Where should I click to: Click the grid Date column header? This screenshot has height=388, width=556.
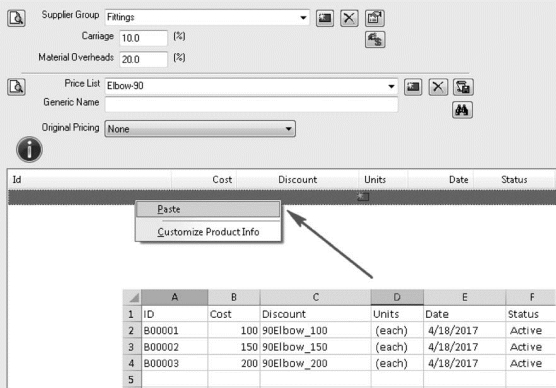(x=440, y=179)
